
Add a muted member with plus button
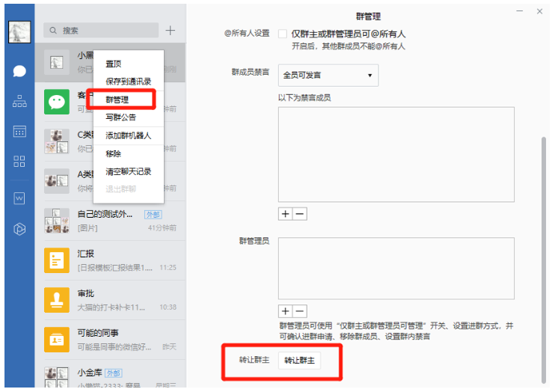point(286,214)
